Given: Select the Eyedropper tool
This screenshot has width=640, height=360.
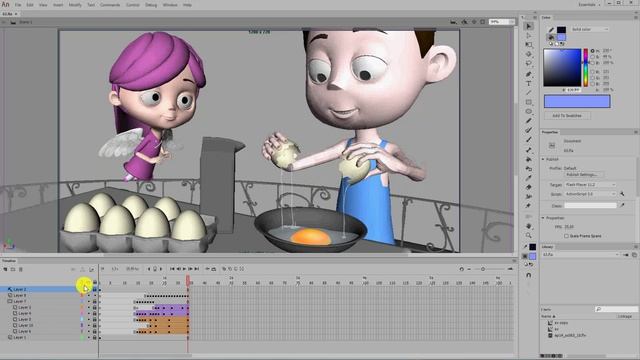Looking at the screenshot, I should click(x=529, y=178).
